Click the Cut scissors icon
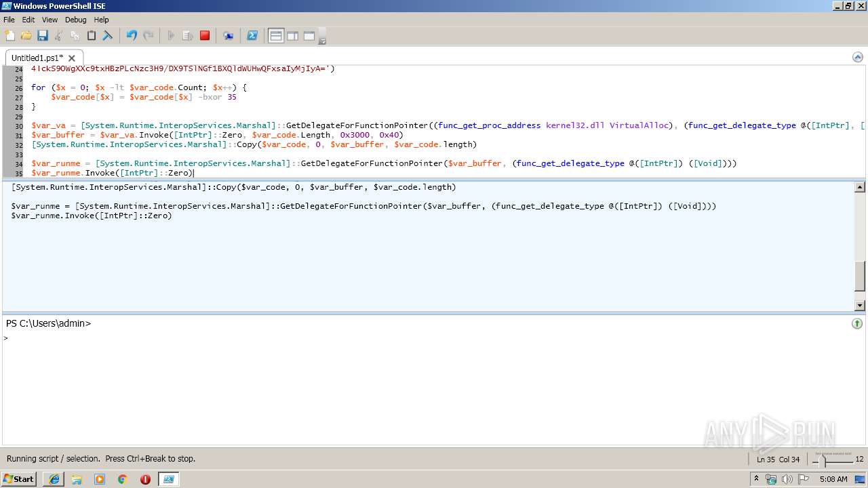Screen dimensions: 868x488 [x=58, y=36]
